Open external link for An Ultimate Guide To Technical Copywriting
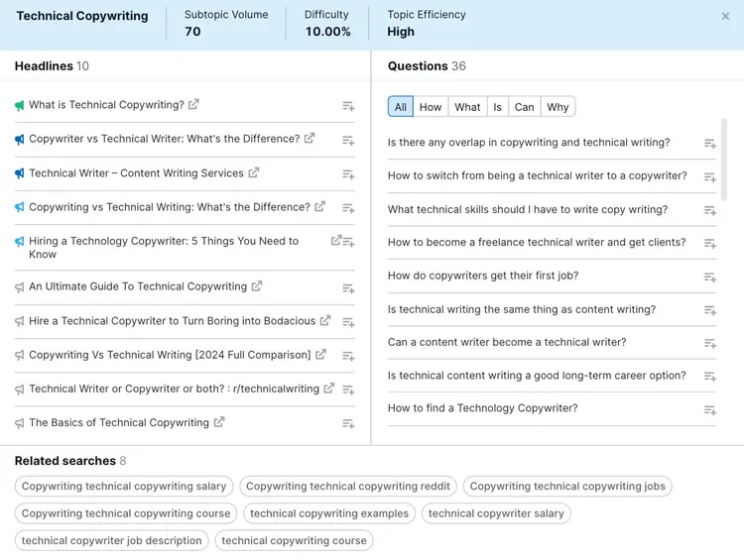 257,286
